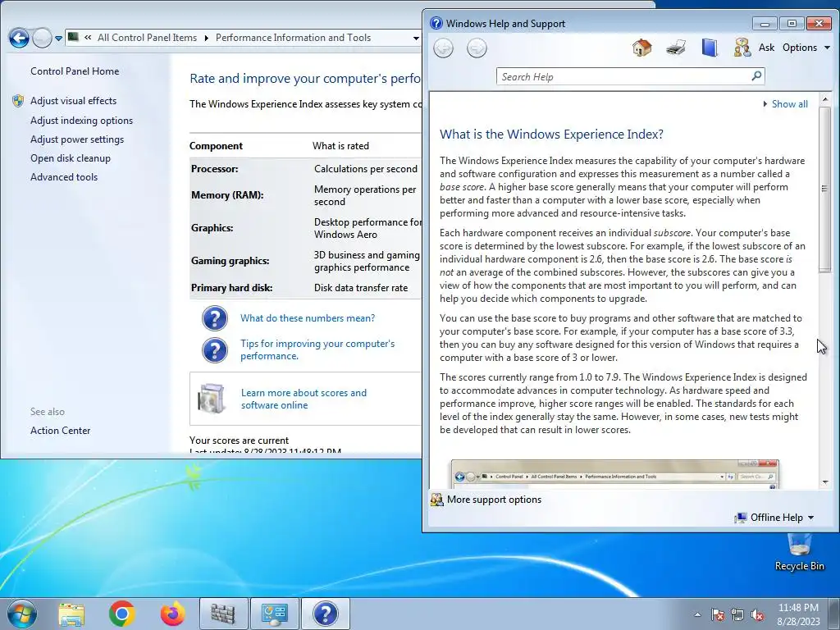Open Action Center under See also

click(60, 431)
